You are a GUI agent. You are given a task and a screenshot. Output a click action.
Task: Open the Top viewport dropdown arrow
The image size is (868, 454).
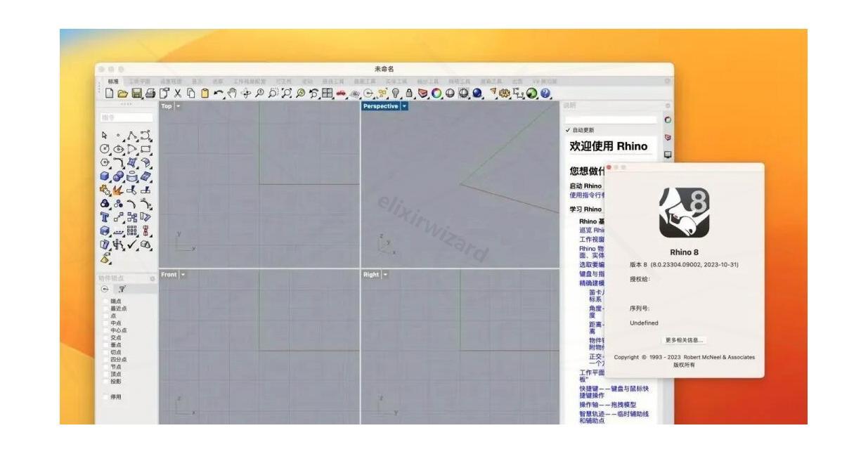click(178, 106)
